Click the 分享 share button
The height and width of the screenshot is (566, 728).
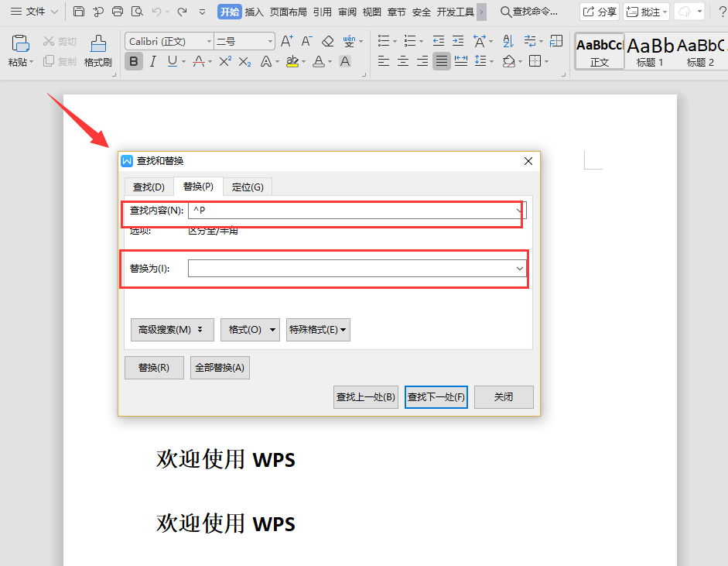[x=600, y=12]
